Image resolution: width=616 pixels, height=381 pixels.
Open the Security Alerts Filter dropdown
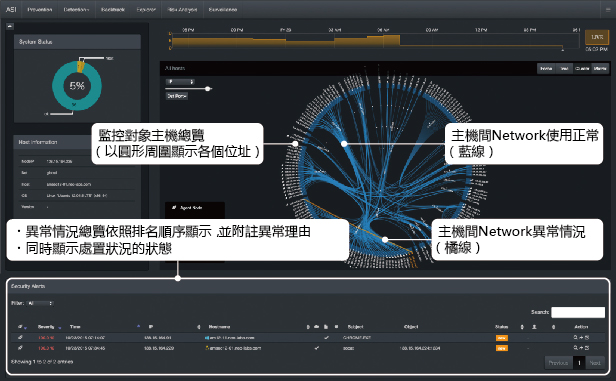(x=40, y=303)
